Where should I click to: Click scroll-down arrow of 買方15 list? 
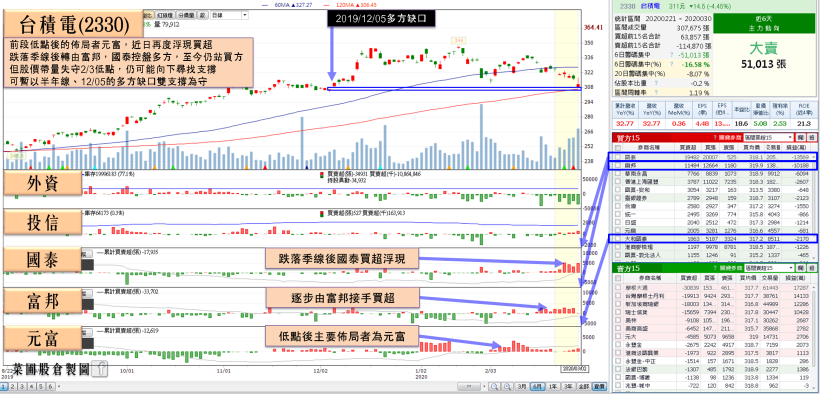tap(814, 258)
